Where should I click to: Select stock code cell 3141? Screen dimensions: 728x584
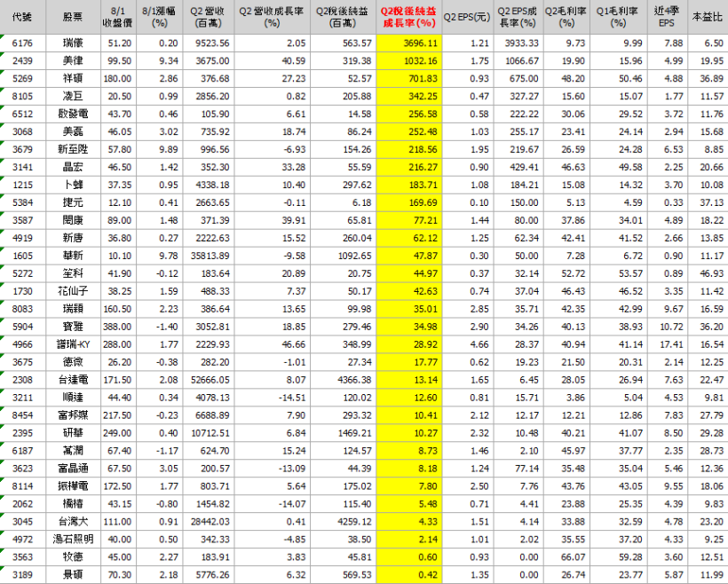pos(22,167)
